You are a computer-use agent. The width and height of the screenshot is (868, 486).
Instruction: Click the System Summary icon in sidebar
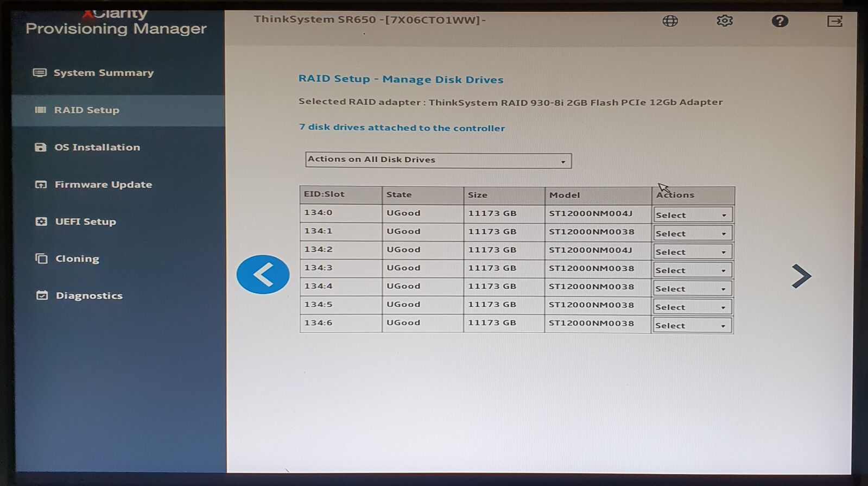coord(40,73)
